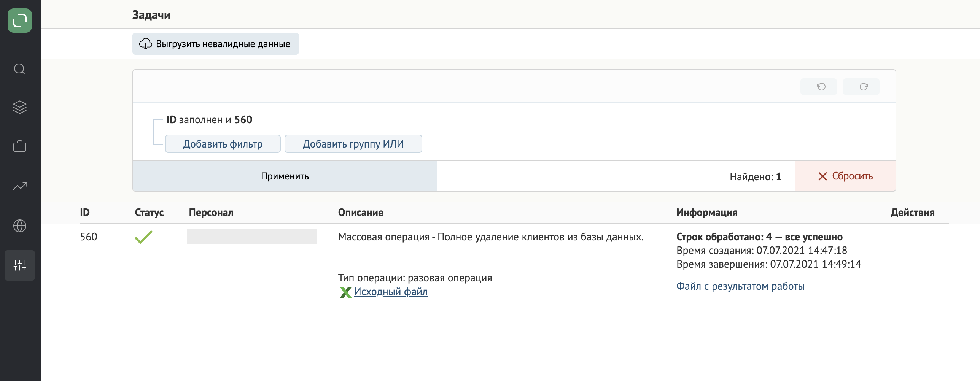Open the sliders settings icon in sidebar

click(x=20, y=265)
